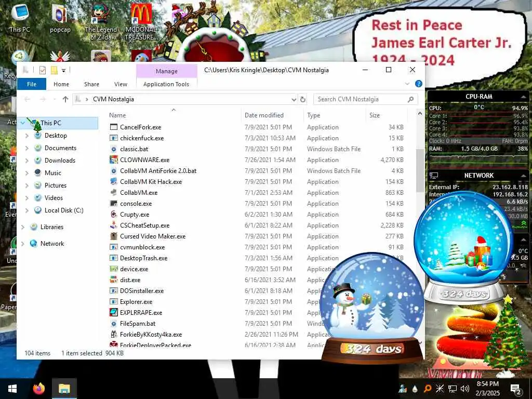Select the Cursed Video Maker.exe icon
This screenshot has width=532, height=399.
point(114,236)
